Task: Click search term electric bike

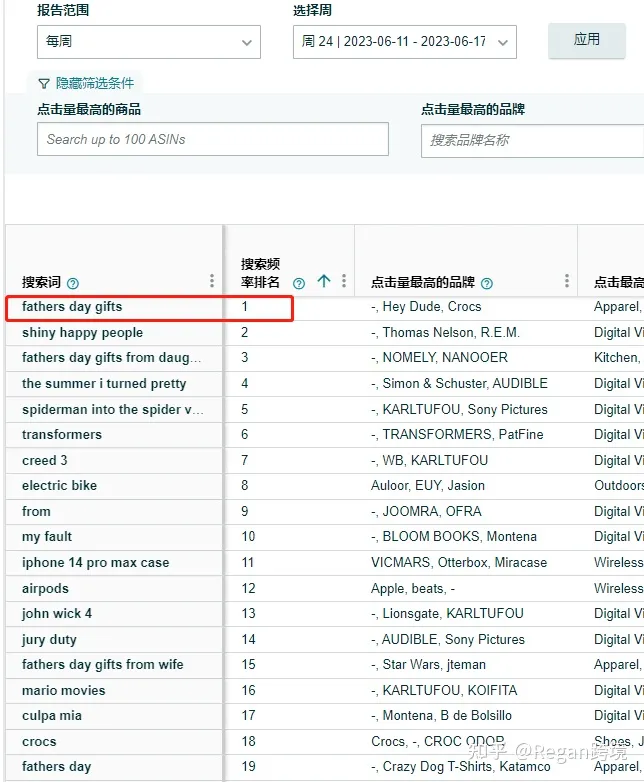Action: point(59,485)
